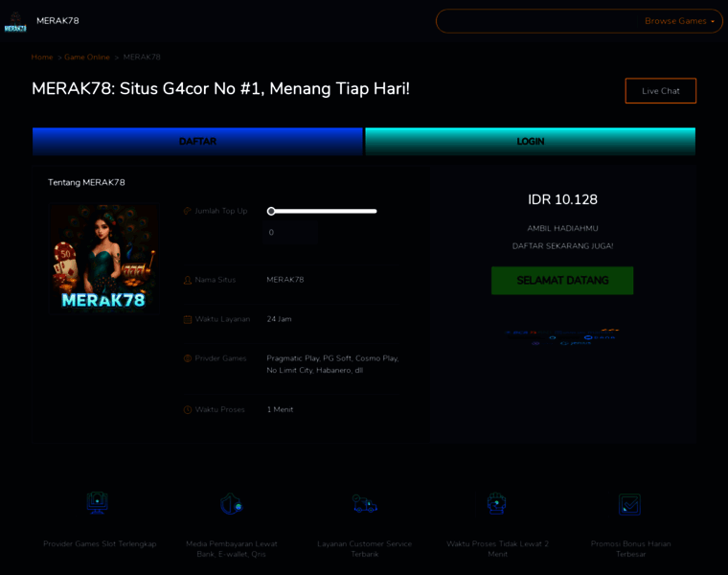Click the Jumlah Top Up slider handle

pos(271,212)
